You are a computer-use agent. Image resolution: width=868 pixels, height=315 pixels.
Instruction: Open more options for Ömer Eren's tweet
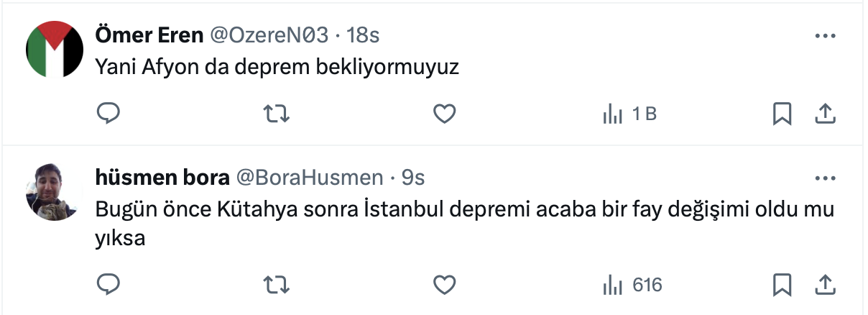[824, 35]
